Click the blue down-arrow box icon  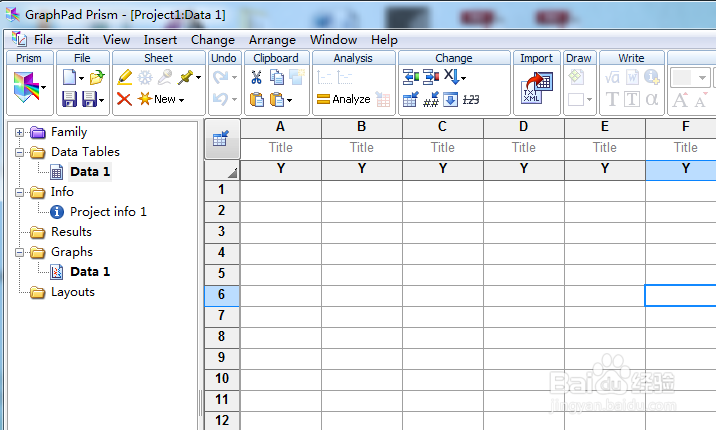[x=451, y=99]
